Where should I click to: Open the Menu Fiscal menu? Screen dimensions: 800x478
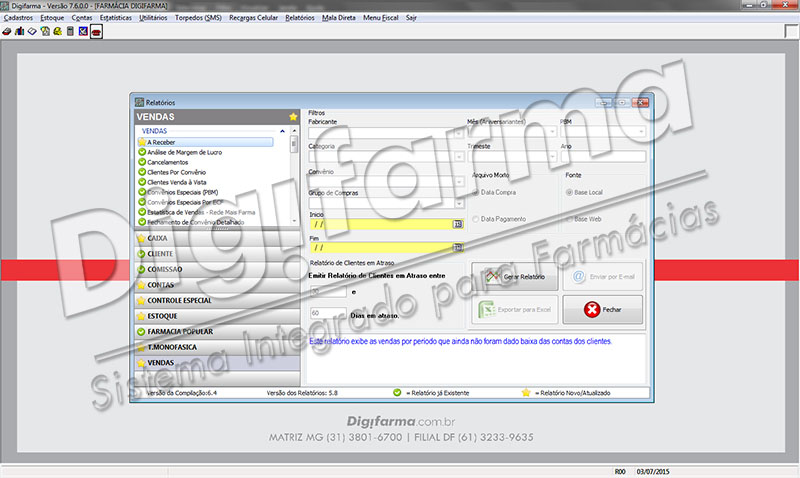click(381, 17)
